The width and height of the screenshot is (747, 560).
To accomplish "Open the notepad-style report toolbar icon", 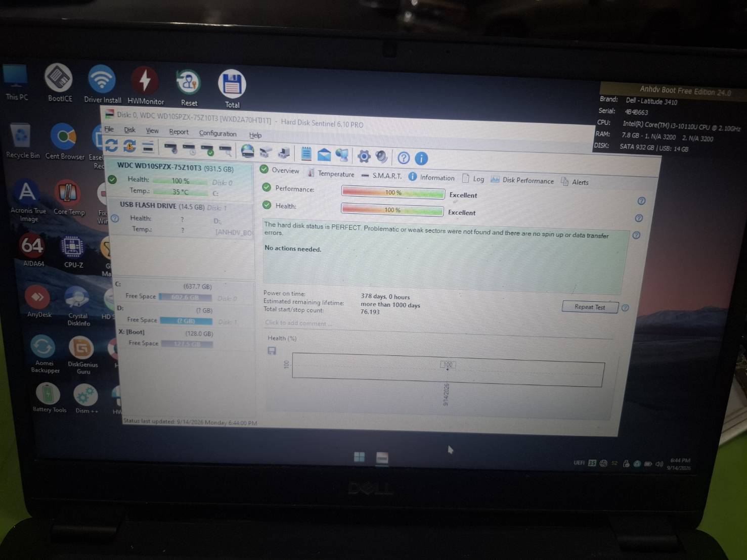I will click(x=306, y=153).
